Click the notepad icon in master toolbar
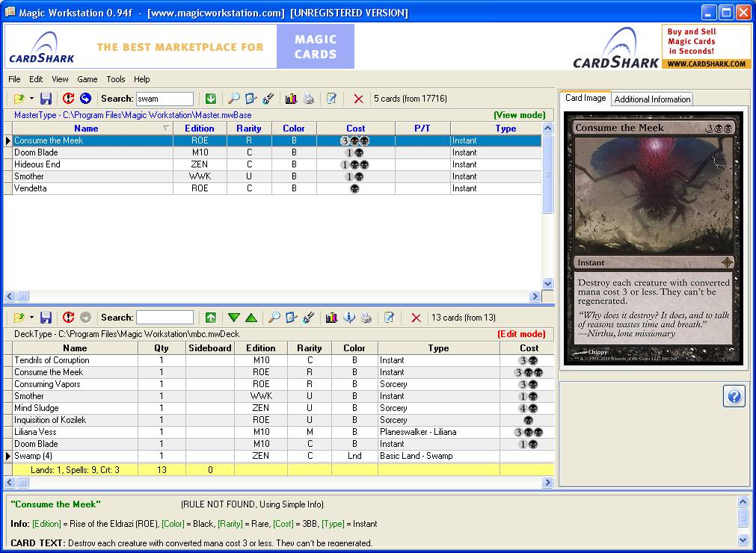 [332, 99]
